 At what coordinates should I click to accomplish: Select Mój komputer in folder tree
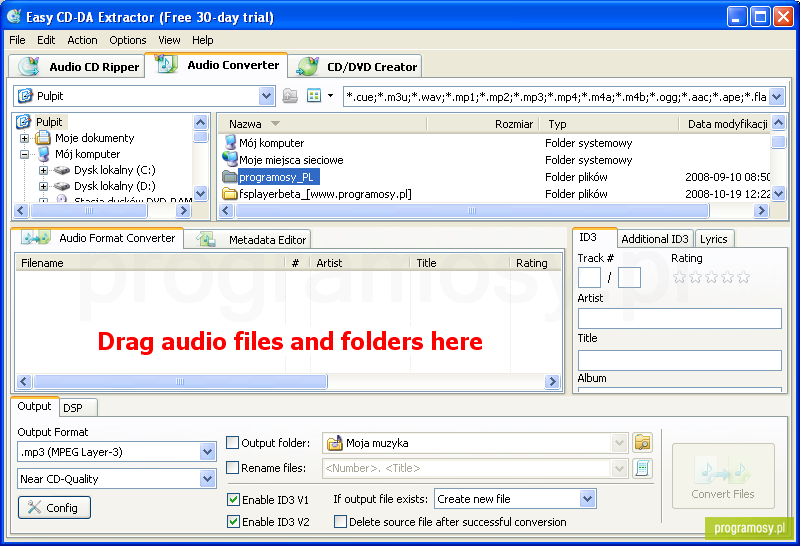pyautogui.click(x=87, y=154)
